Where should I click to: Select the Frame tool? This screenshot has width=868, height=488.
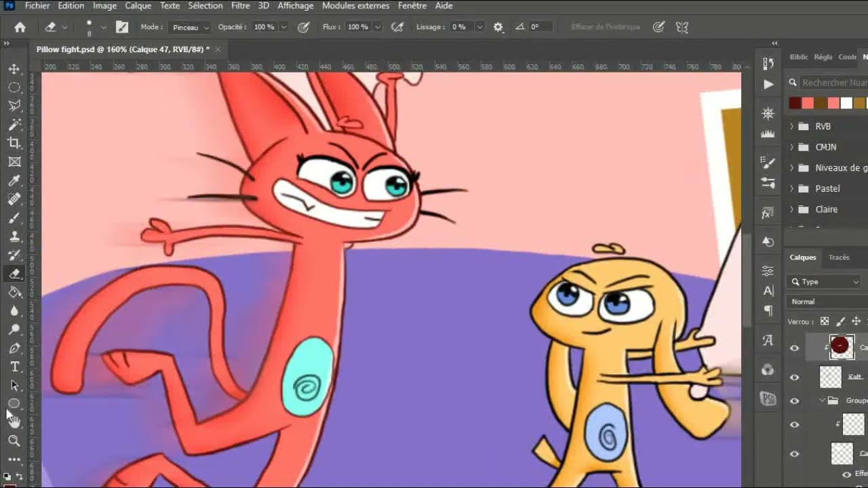(x=14, y=162)
